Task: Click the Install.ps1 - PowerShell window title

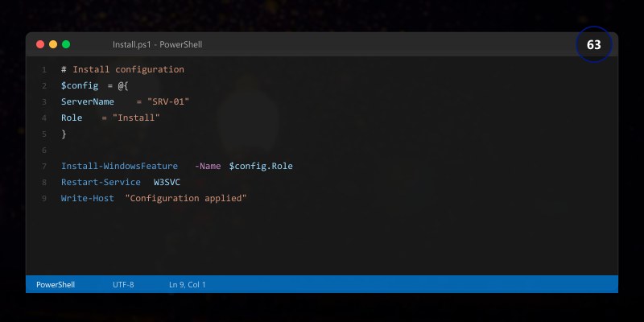Action: tap(157, 44)
